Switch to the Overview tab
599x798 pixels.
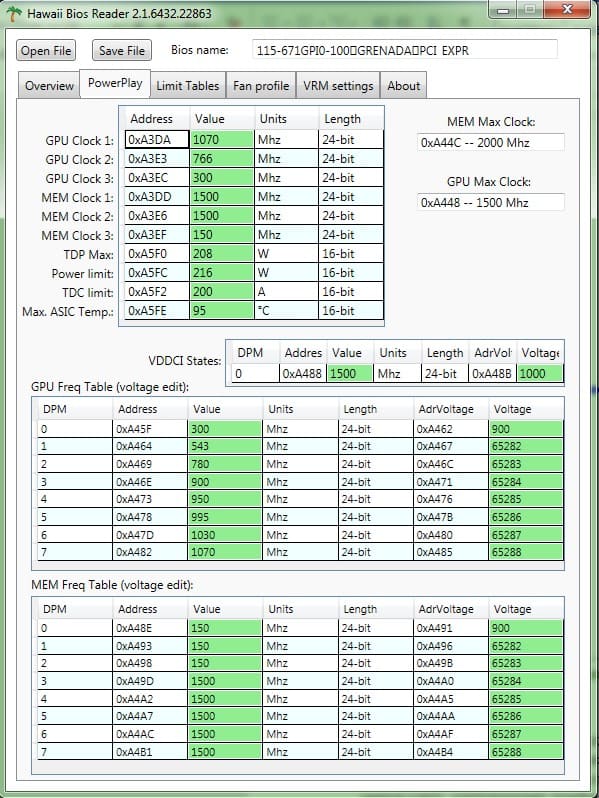(49, 86)
